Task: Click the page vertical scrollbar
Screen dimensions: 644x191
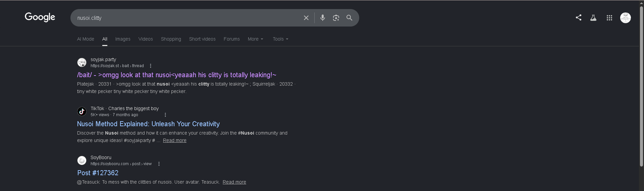Action: (641, 87)
